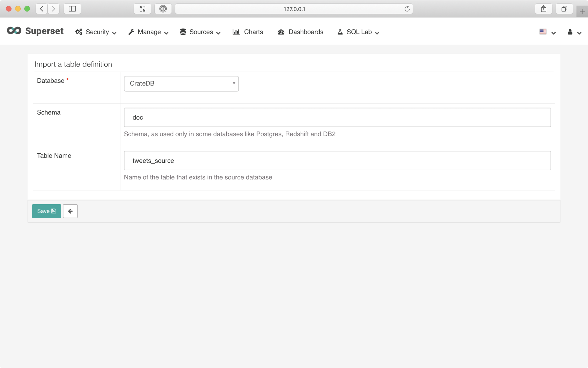Click the database icon beside Sources

click(183, 32)
